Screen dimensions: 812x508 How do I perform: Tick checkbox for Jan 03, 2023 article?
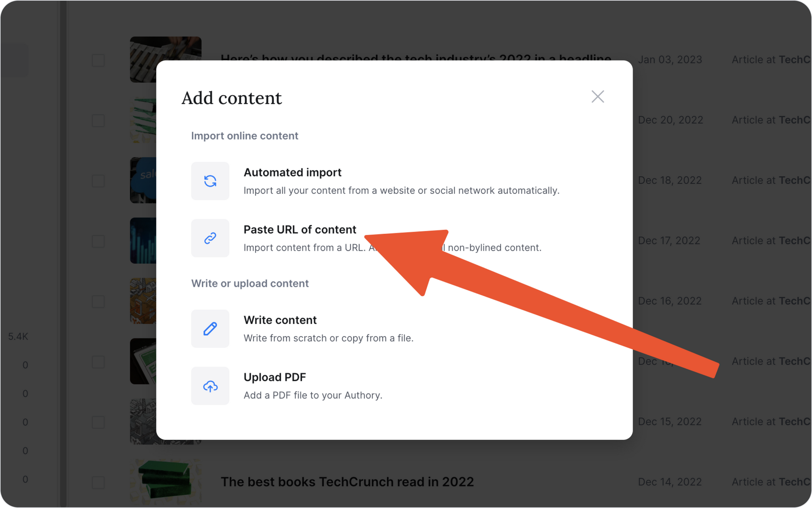[x=98, y=60]
